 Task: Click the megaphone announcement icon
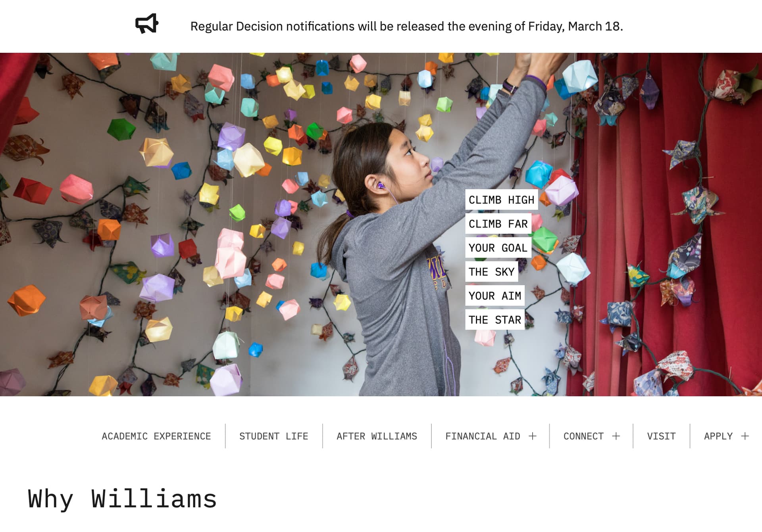coord(147,24)
